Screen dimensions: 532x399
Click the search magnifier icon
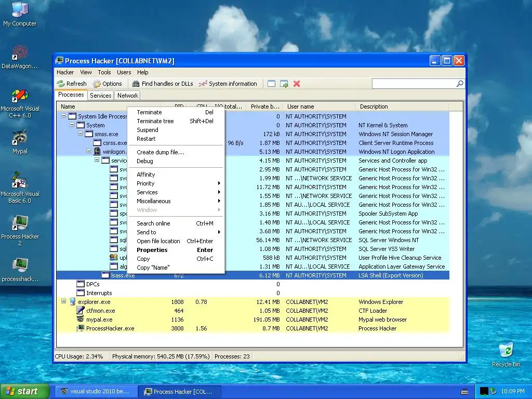[x=460, y=84]
